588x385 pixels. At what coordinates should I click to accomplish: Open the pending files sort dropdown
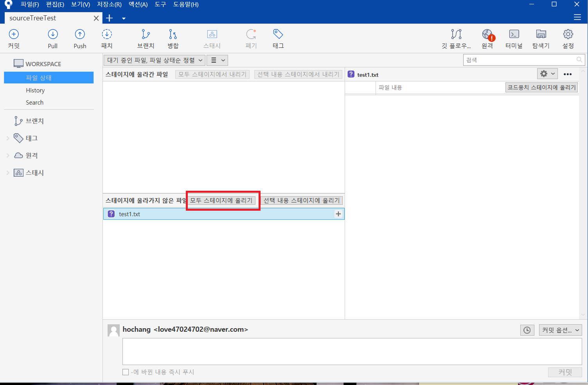155,60
